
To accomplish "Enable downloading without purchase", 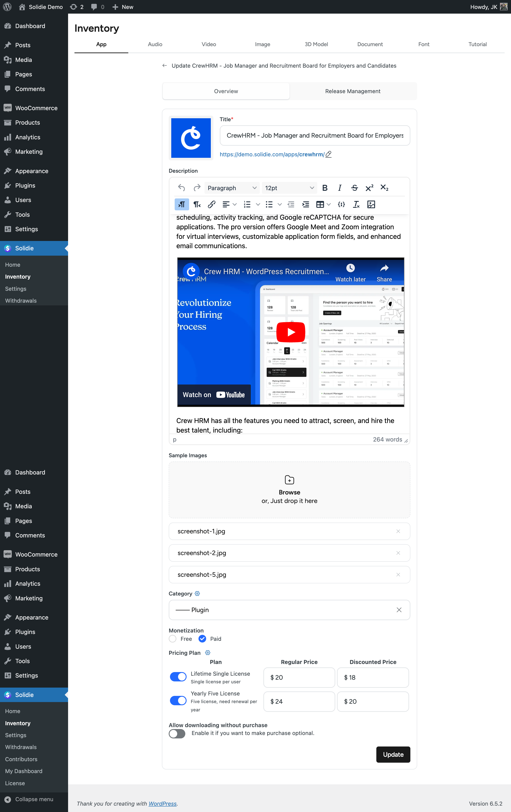I will click(177, 734).
